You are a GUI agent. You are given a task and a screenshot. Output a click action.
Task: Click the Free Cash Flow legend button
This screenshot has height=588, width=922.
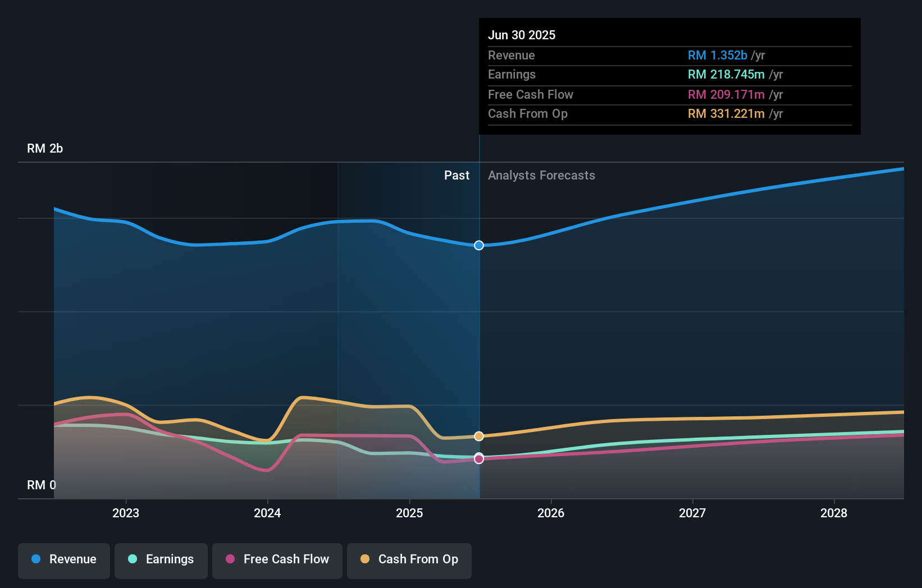point(277,559)
